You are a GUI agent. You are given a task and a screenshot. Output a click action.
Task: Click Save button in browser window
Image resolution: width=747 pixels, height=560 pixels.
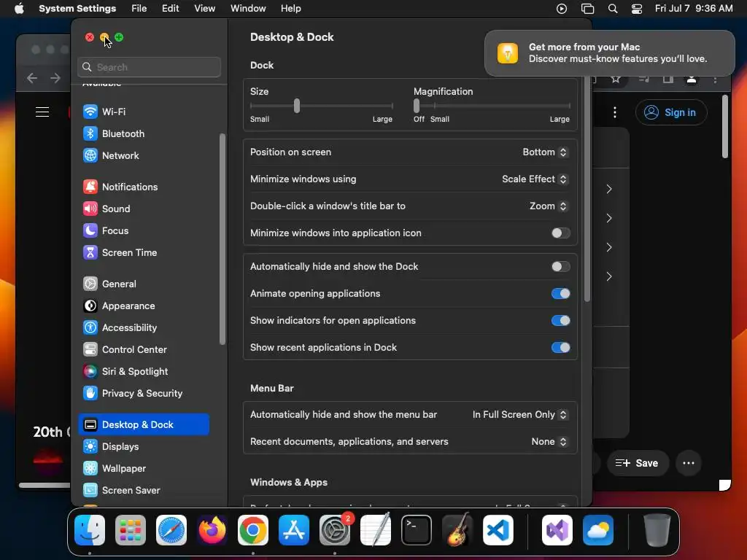click(638, 463)
